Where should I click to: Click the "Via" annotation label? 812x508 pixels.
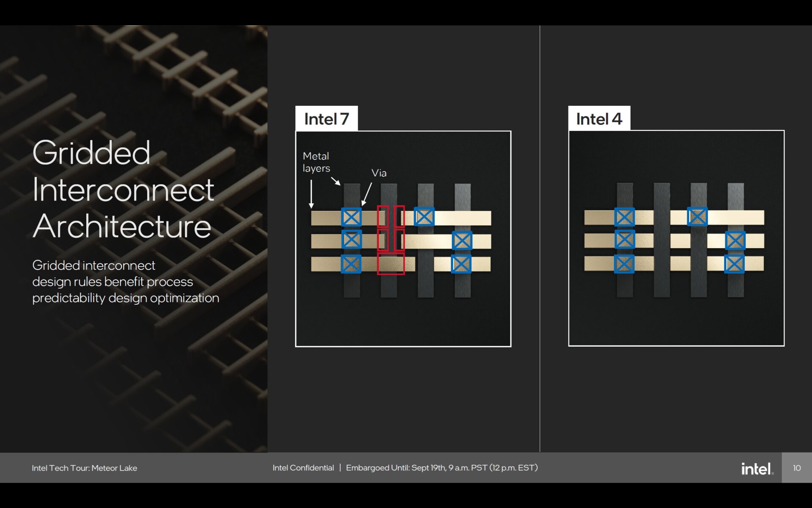379,173
